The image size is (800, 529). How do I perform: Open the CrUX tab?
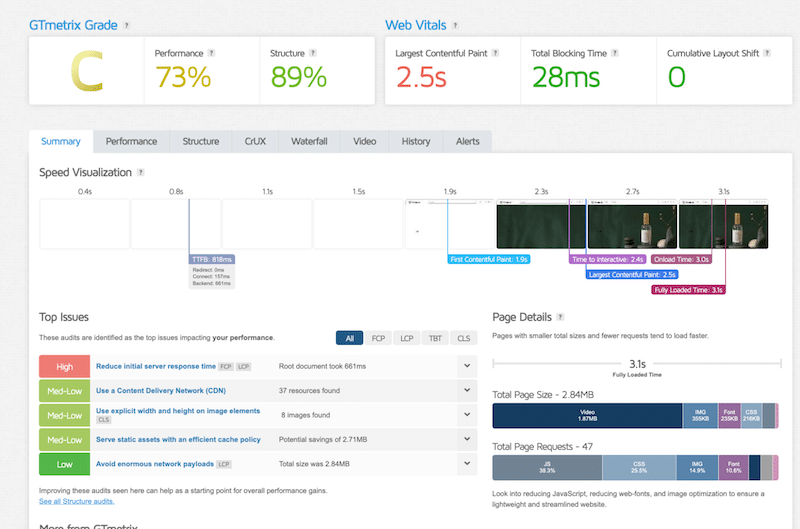[x=254, y=142]
